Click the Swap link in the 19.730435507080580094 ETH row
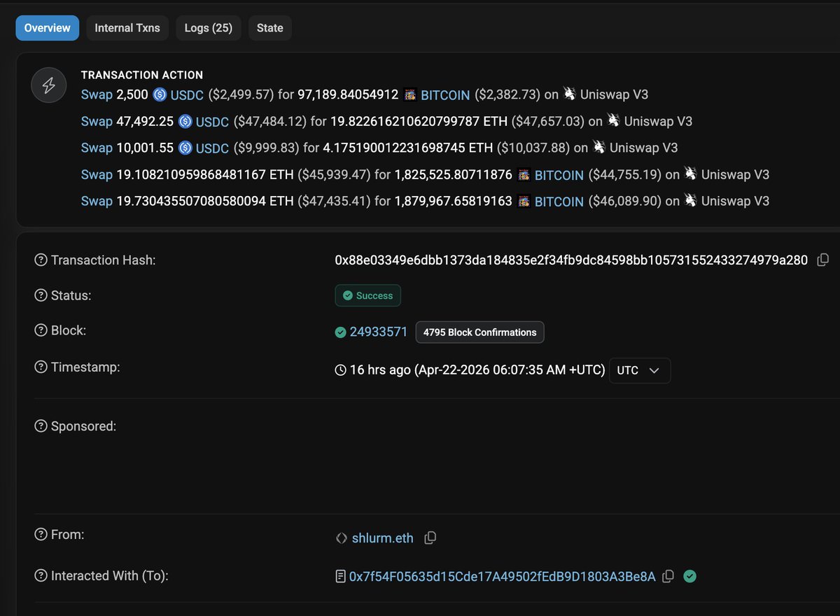This screenshot has width=840, height=616. point(97,201)
